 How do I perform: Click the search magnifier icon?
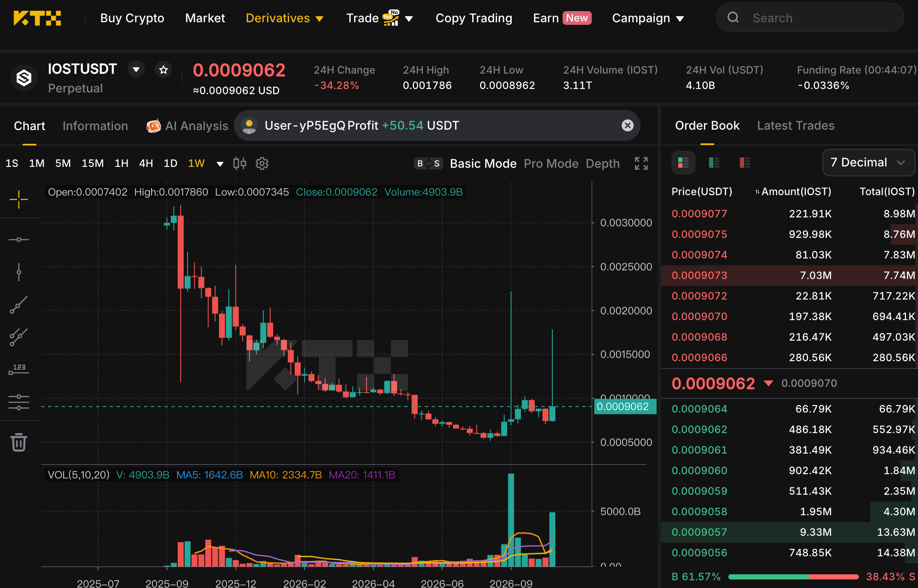coord(733,18)
